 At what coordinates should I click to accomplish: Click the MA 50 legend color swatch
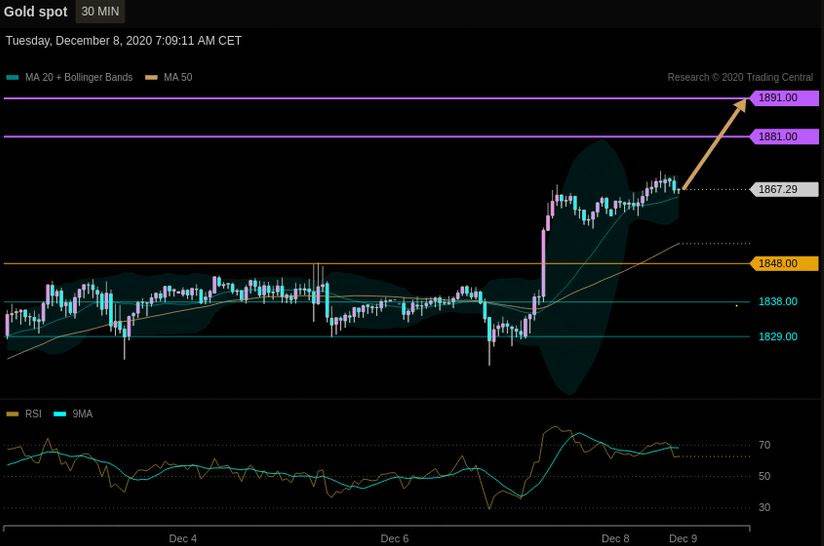pyautogui.click(x=151, y=77)
